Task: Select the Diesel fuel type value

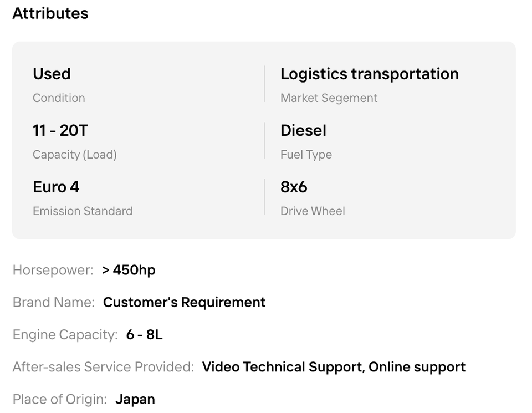Action: coord(303,130)
